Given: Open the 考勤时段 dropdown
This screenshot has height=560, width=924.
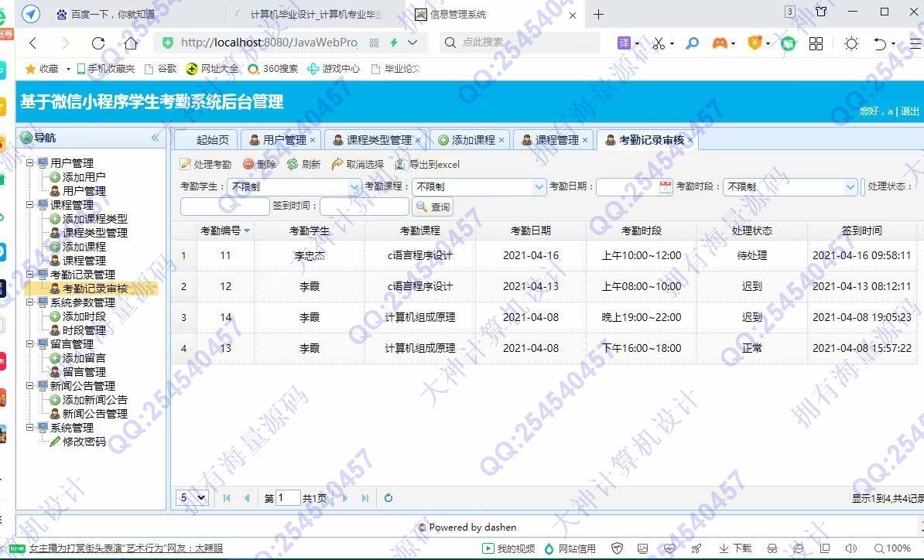Looking at the screenshot, I should (x=850, y=186).
